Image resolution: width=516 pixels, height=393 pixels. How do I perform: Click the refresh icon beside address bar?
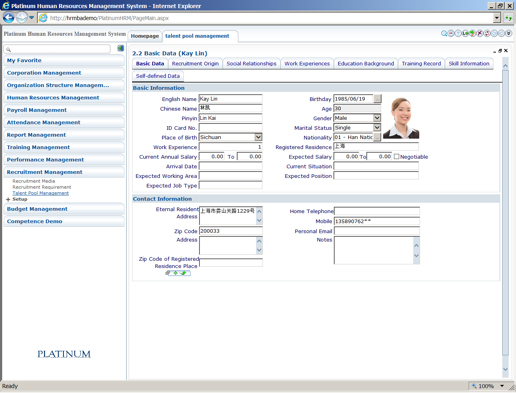[x=508, y=18]
